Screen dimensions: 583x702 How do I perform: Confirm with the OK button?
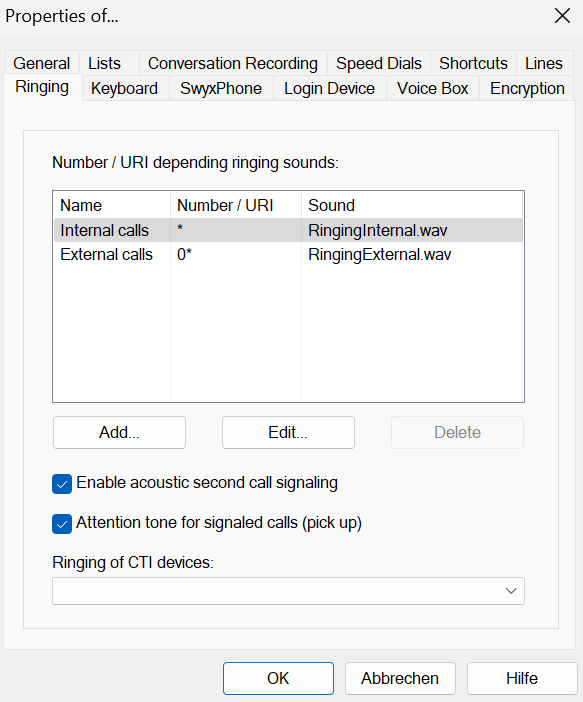click(x=279, y=678)
